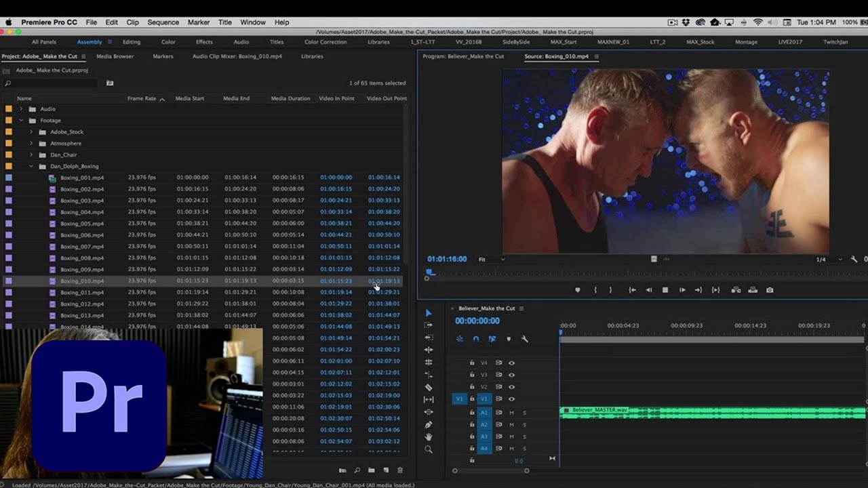This screenshot has width=868, height=488.
Task: Select the Pen tool
Action: 428,425
